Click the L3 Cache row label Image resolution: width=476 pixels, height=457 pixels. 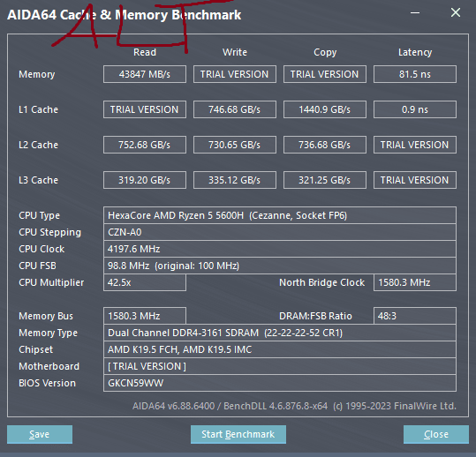pos(38,180)
